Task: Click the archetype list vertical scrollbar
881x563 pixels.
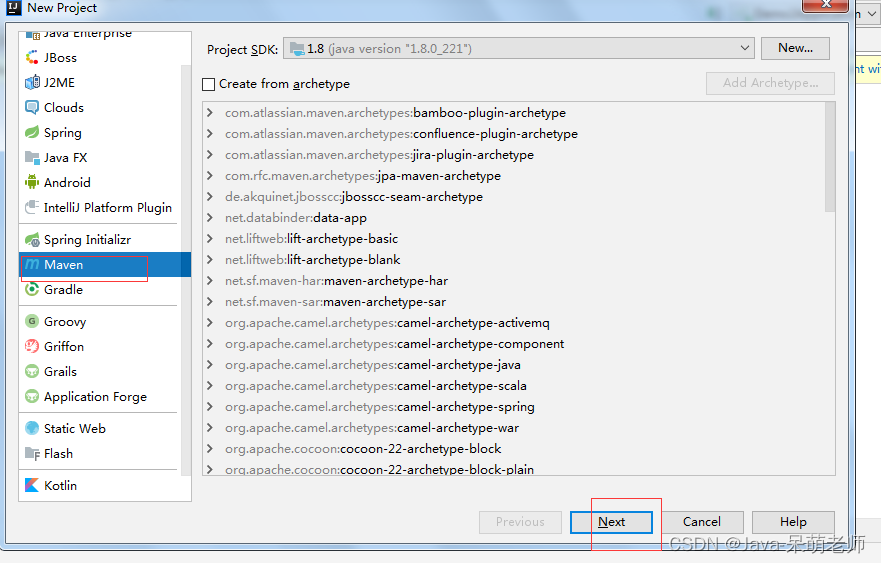Action: tap(830, 157)
